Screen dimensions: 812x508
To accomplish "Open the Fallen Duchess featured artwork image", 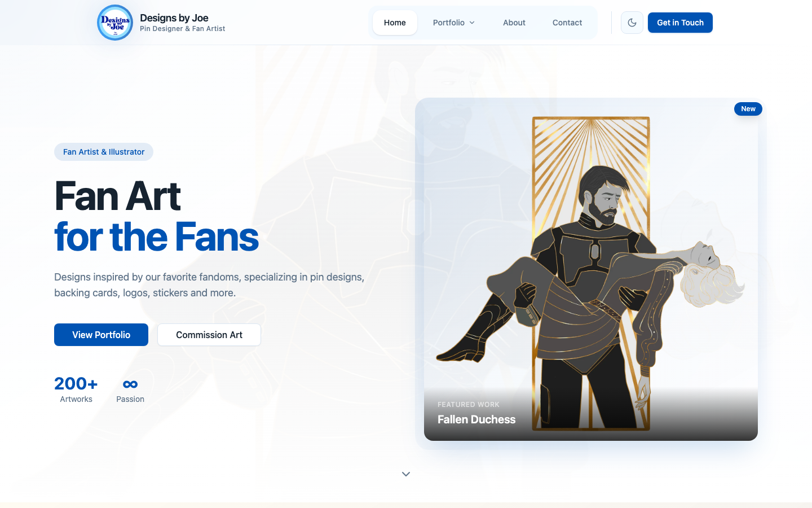I will pyautogui.click(x=591, y=269).
